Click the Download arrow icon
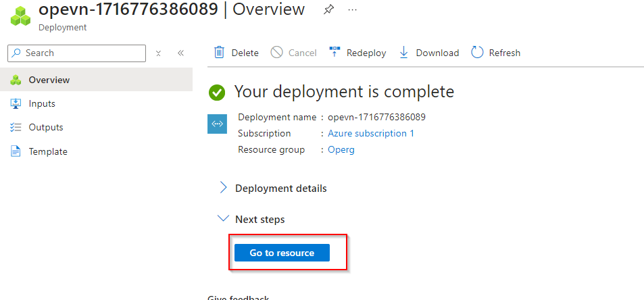Screen dimensions: 644x300 [404, 53]
